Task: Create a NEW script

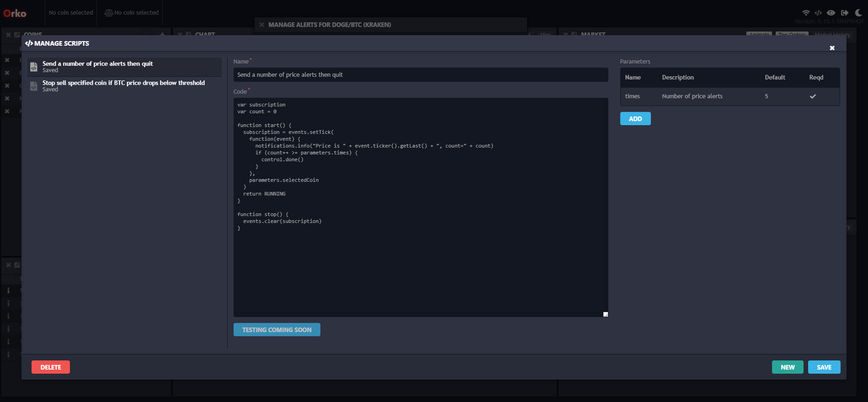Action: coord(788,367)
